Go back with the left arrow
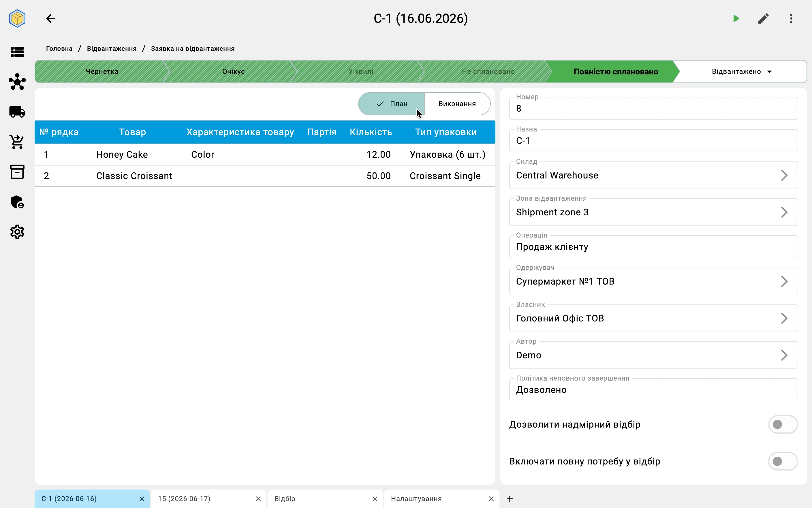 pos(51,18)
